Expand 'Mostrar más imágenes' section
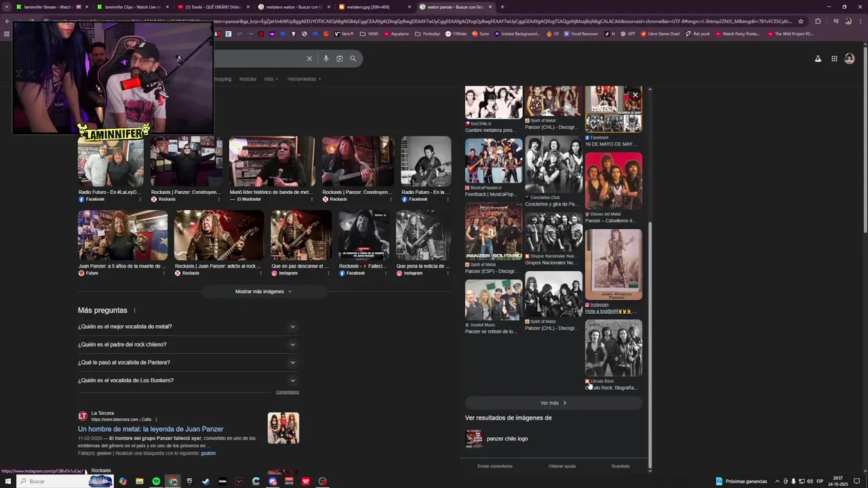Viewport: 868px width, 488px height. tap(264, 291)
